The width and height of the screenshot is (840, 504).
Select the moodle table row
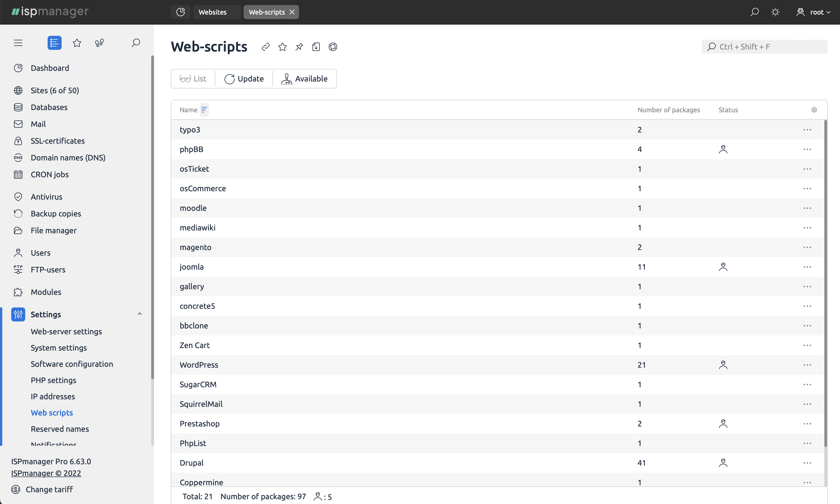[498, 208]
